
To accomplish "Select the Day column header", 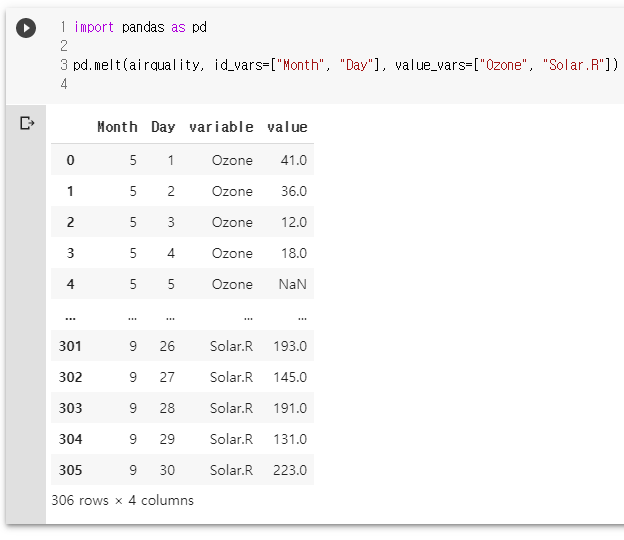I will [163, 127].
